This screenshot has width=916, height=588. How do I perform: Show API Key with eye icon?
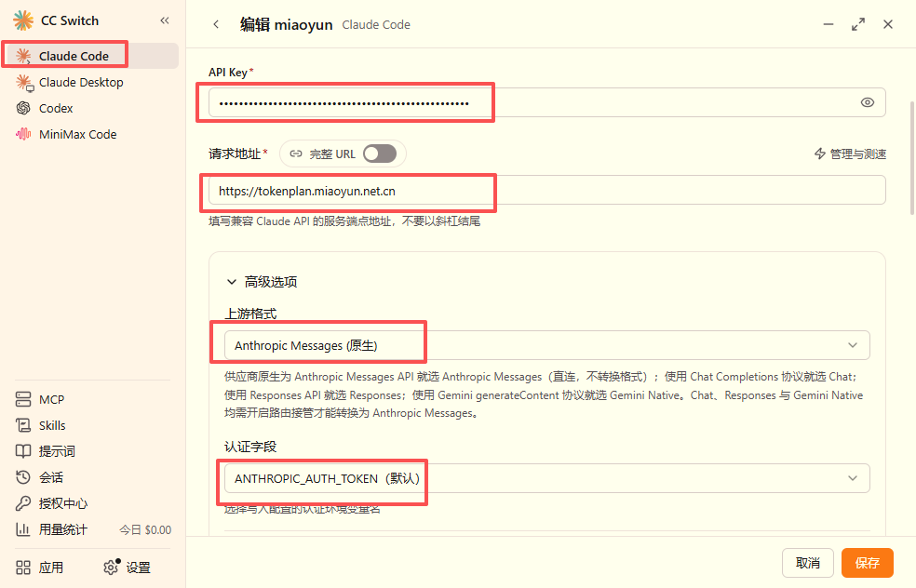tap(868, 102)
